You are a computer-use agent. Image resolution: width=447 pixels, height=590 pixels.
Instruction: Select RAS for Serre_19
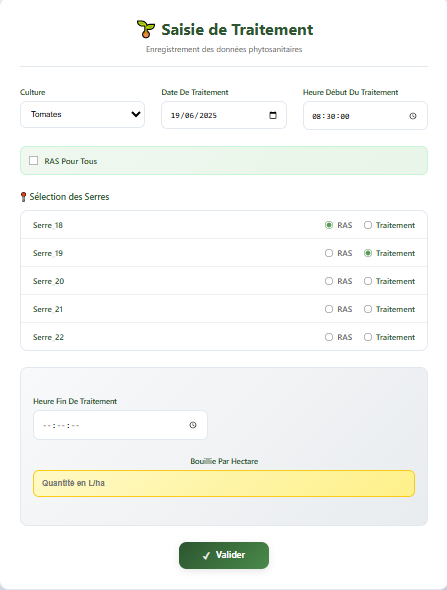pos(329,253)
